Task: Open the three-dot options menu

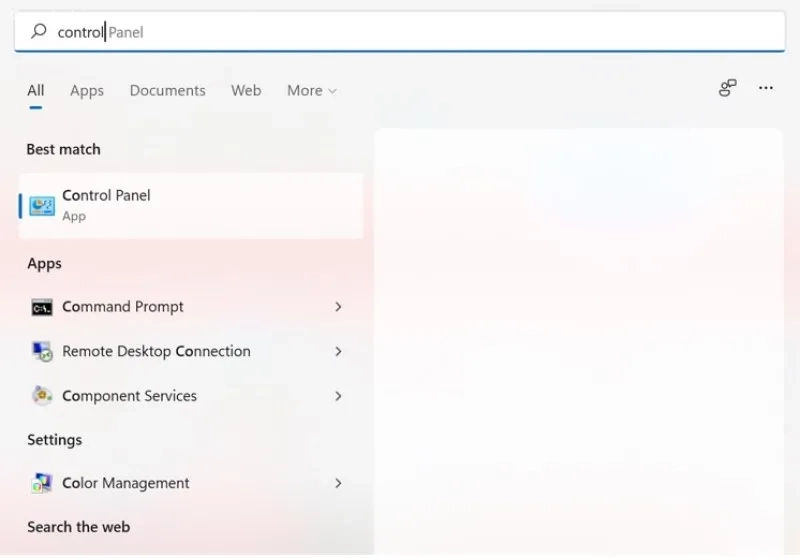Action: click(765, 88)
